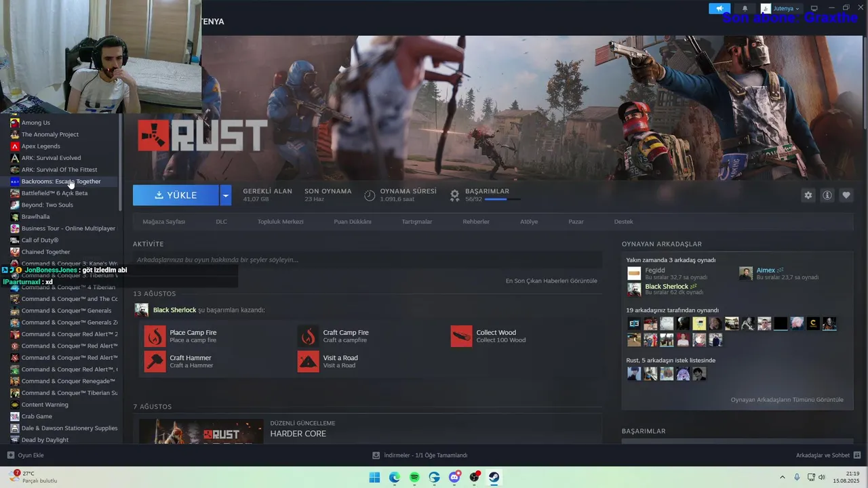This screenshot has width=868, height=488.
Task: Open the Pazar tab
Action: [x=576, y=222]
